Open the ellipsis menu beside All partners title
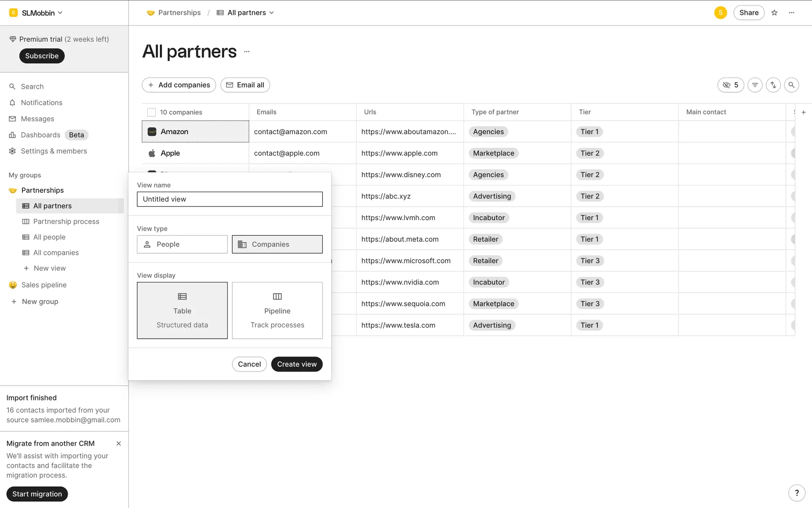 [x=247, y=52]
